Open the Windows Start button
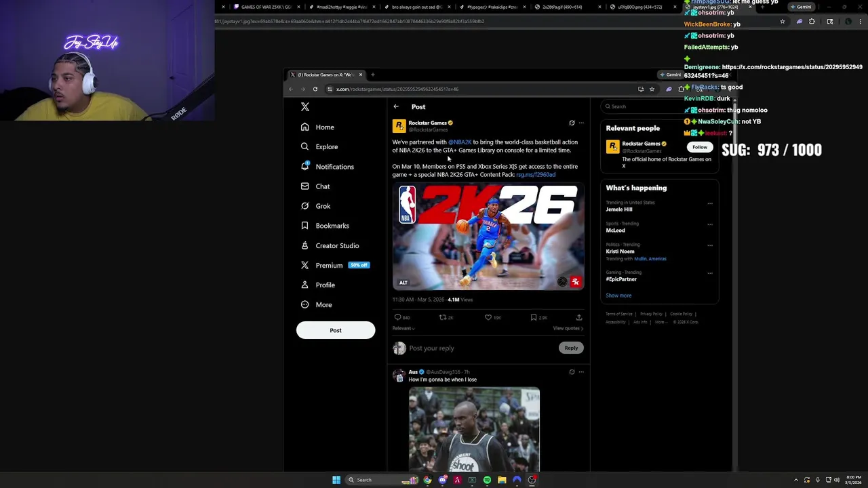The image size is (868, 488). [x=336, y=480]
